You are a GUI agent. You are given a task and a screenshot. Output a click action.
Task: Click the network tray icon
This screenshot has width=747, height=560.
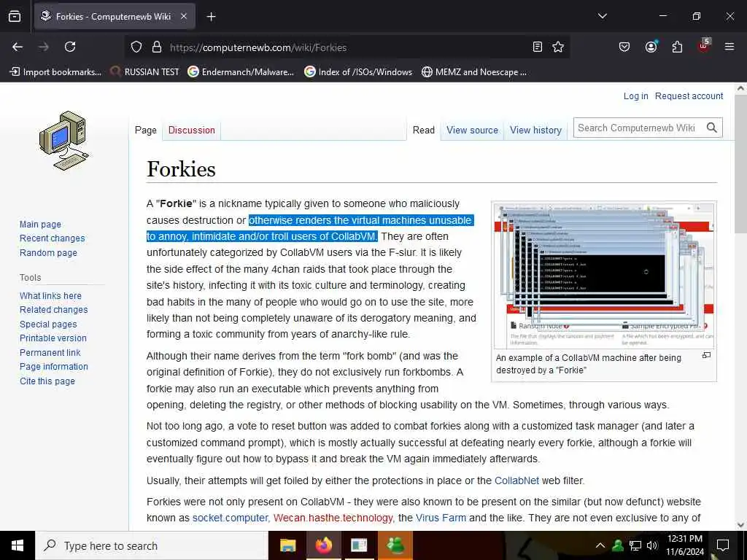tap(635, 545)
